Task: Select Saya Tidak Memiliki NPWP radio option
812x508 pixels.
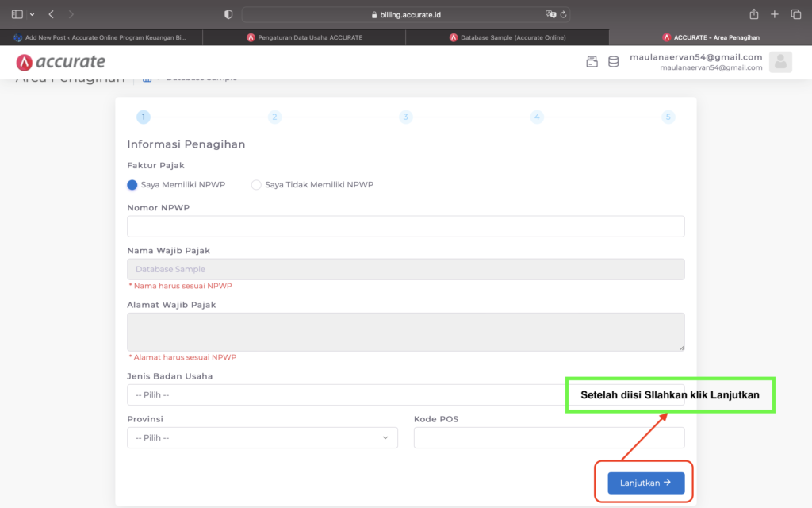Action: 256,185
